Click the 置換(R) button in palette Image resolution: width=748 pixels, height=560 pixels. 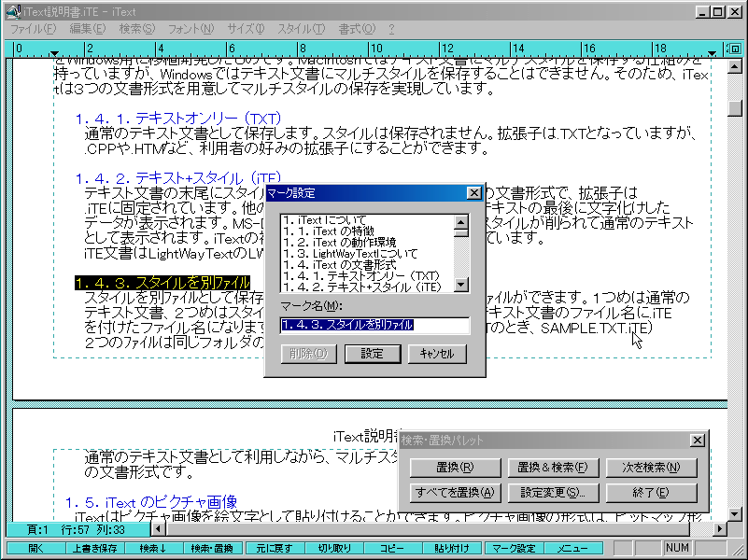click(455, 468)
